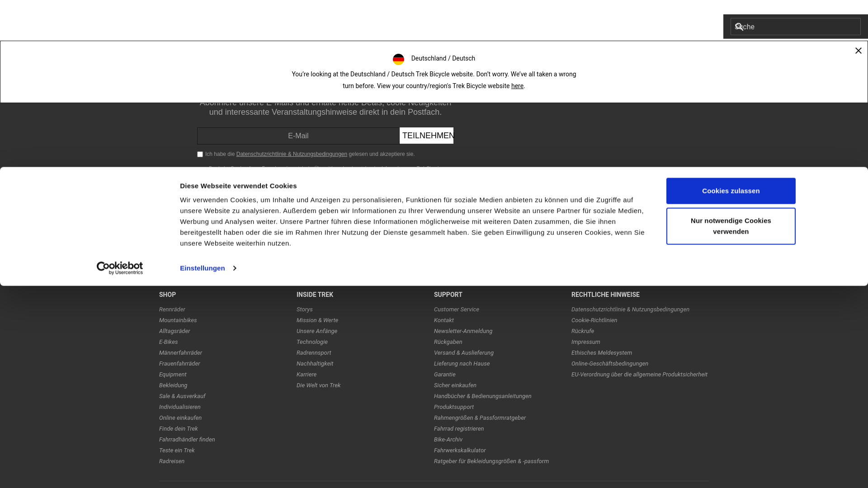Click the Cookiebot by Usercentrics logo
Screen dimensions: 868x488
119,268
